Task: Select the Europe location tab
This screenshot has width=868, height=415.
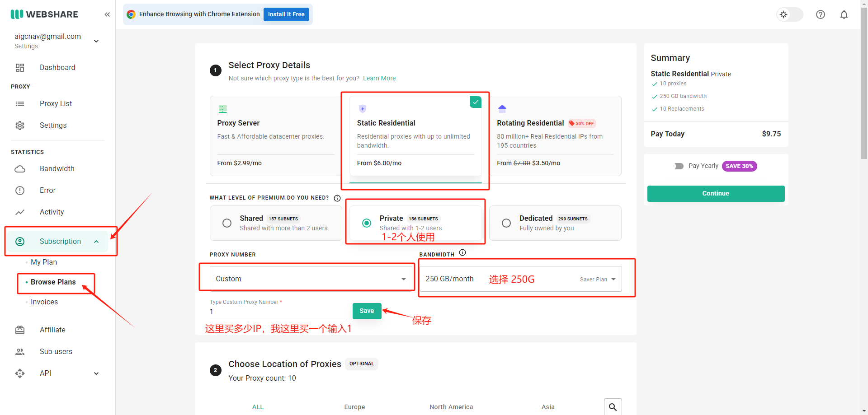Action: (354, 407)
